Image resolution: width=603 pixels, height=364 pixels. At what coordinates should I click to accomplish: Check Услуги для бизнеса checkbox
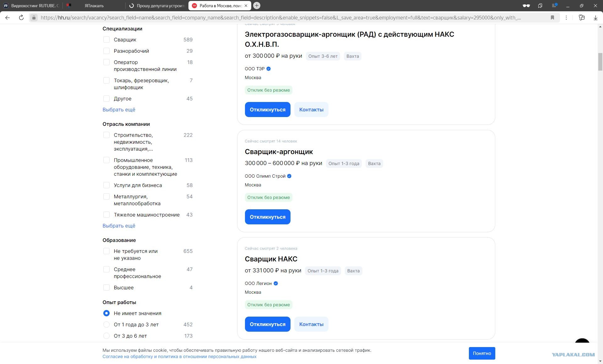pos(106,185)
